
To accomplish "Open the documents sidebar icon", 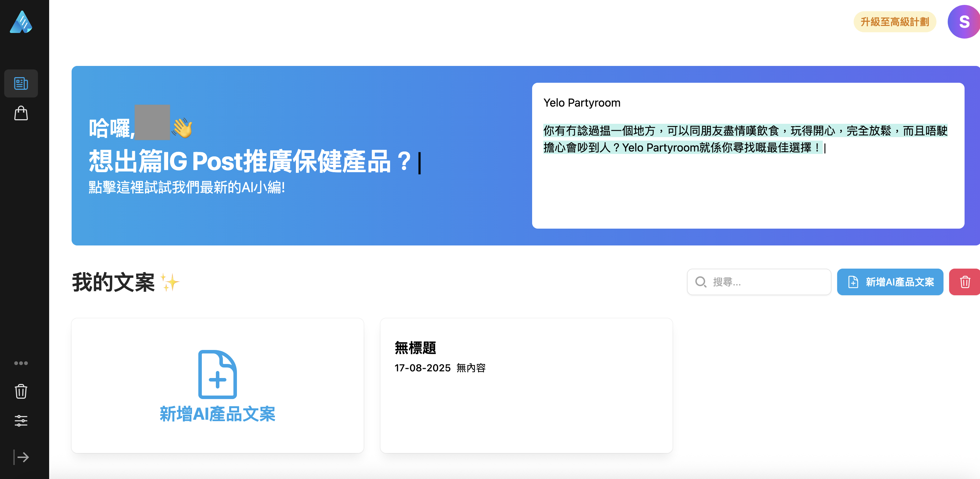I will tap(21, 83).
